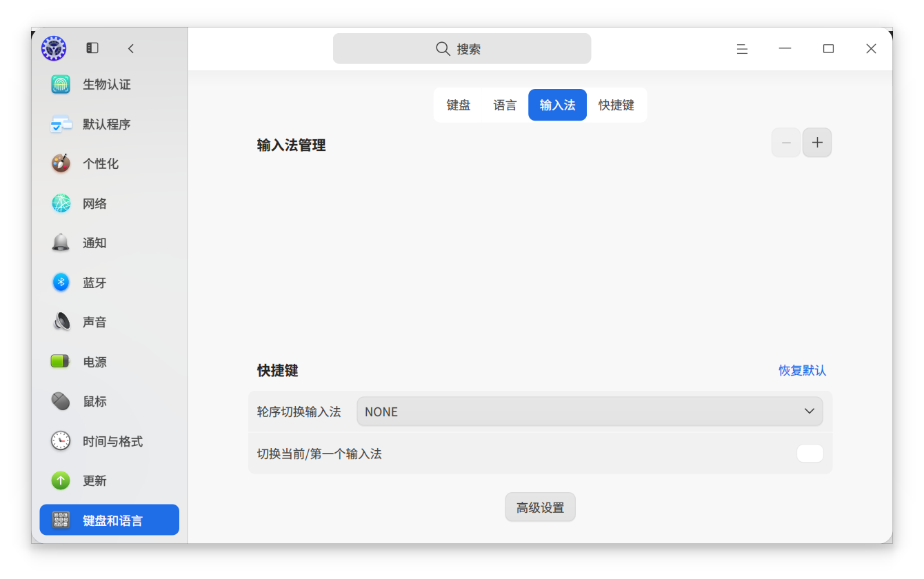The width and height of the screenshot is (924, 579).
Task: Select 通知 bell item
Action: pyautogui.click(x=110, y=243)
